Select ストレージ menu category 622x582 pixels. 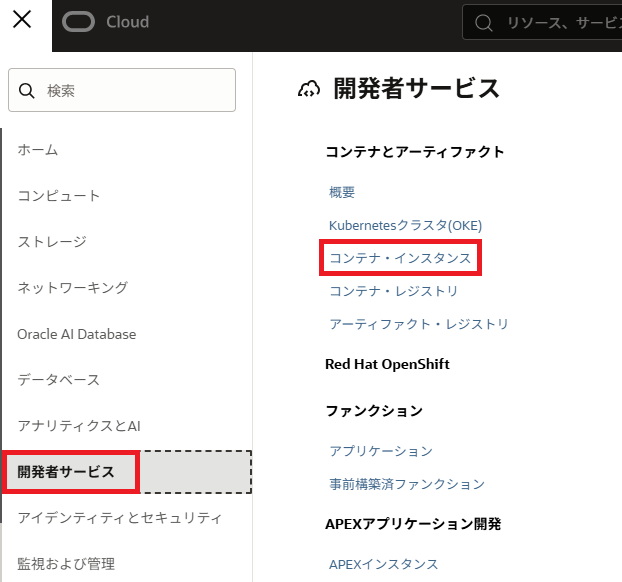[x=52, y=242]
